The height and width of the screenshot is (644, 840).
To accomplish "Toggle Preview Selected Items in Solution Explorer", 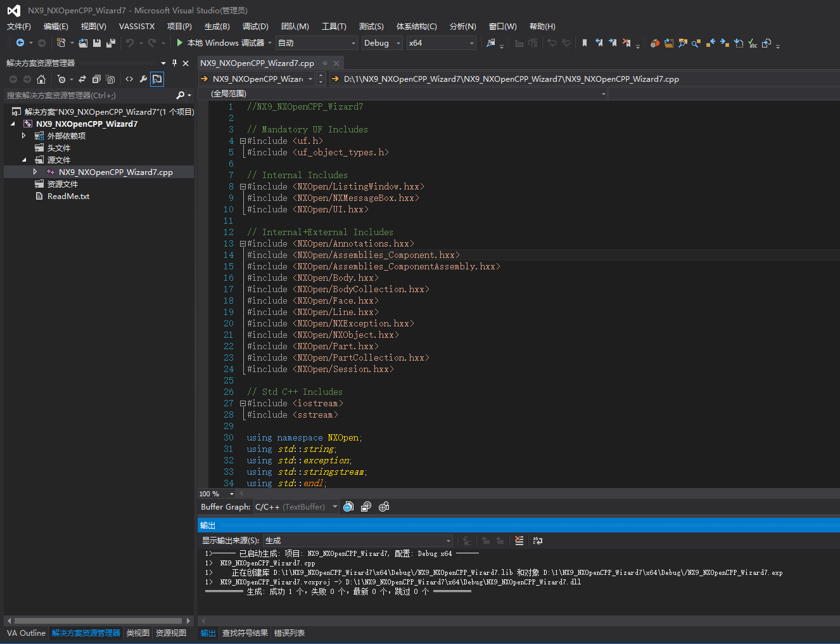I will pyautogui.click(x=157, y=79).
